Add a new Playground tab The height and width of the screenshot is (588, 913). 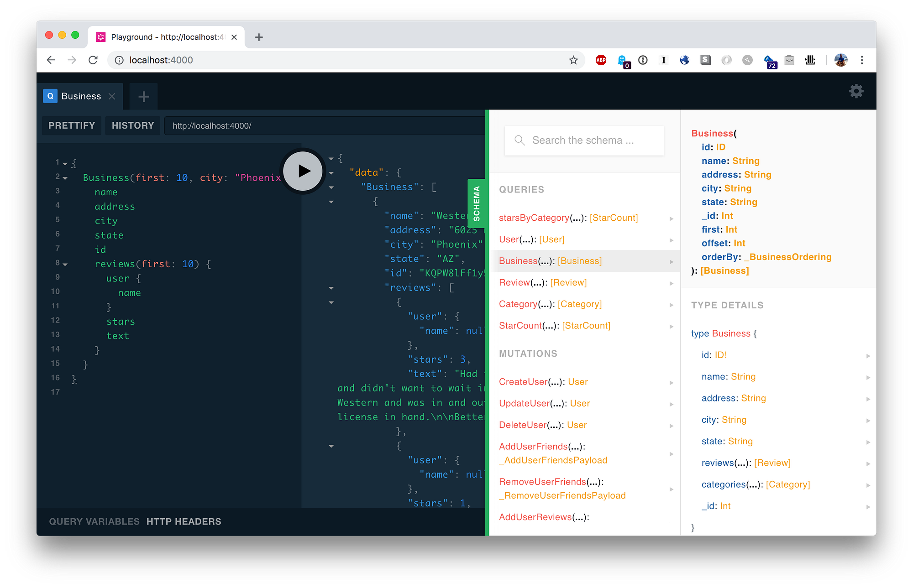click(x=143, y=96)
